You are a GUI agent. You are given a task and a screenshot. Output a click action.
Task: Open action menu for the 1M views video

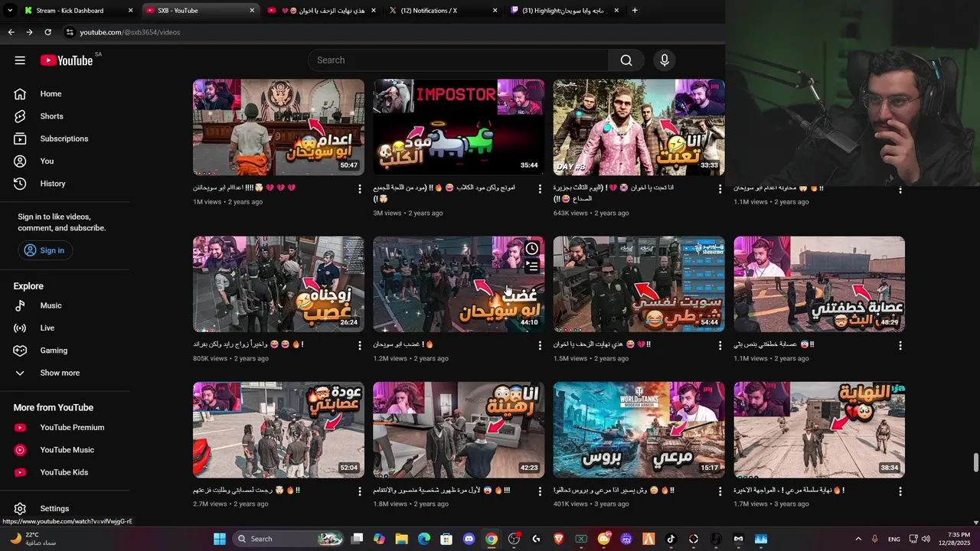point(360,189)
